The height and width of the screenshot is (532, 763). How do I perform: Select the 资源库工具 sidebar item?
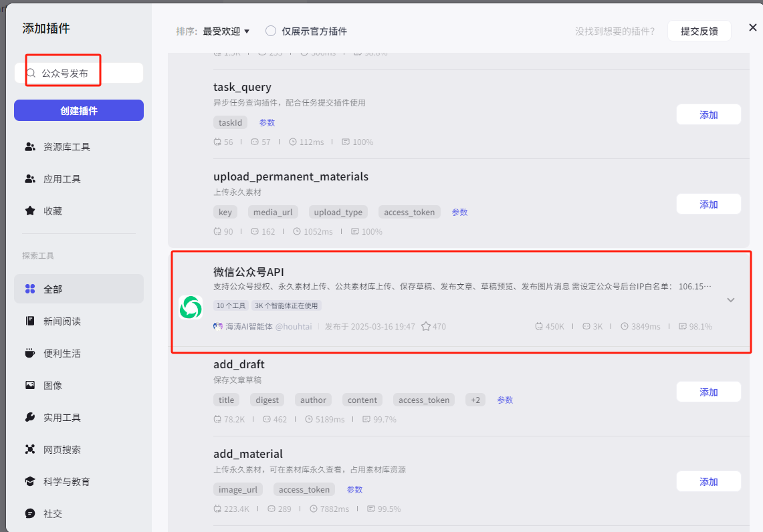79,147
